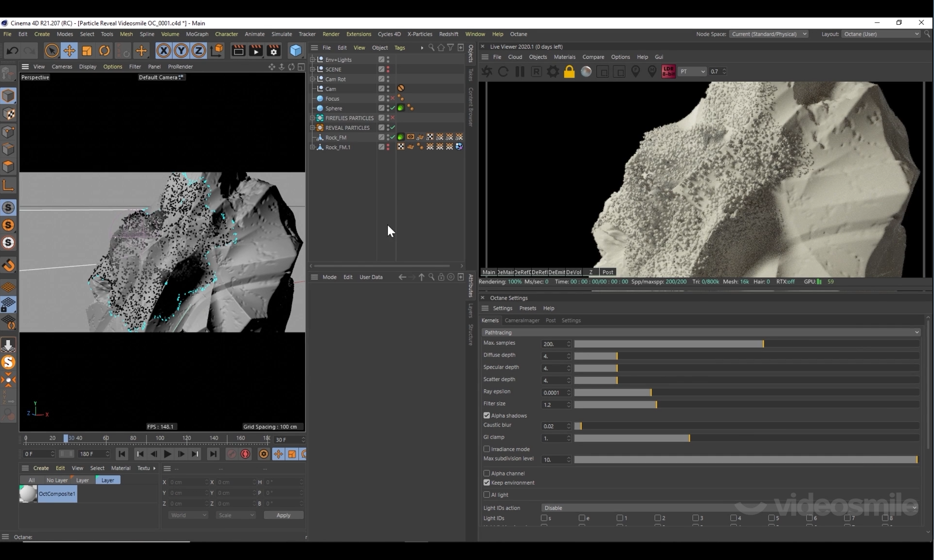Viewport: 934px width, 560px height.
Task: Open the Light IDs action dropdown
Action: 730,508
